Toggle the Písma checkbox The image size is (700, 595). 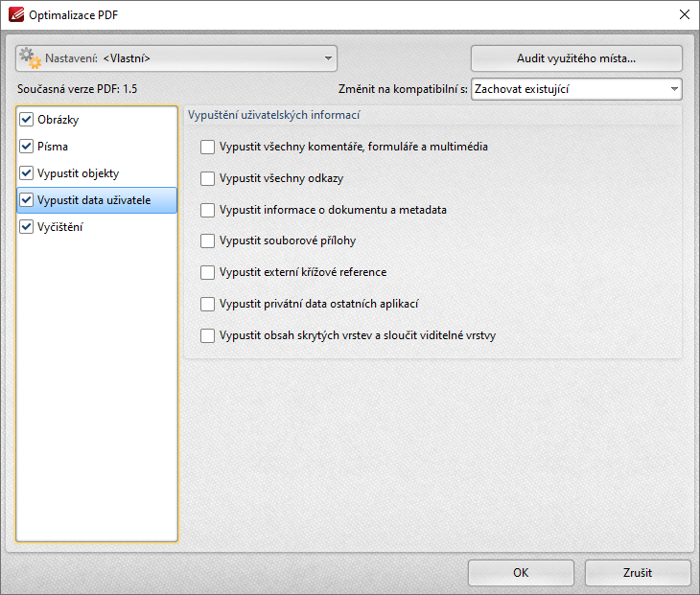coord(26,147)
